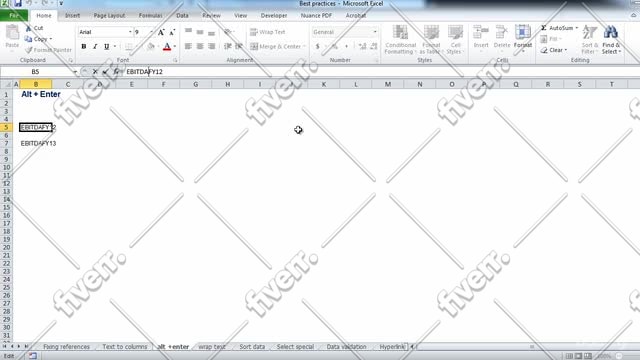
Task: Switch to the Data ribbon tab
Action: (182, 16)
